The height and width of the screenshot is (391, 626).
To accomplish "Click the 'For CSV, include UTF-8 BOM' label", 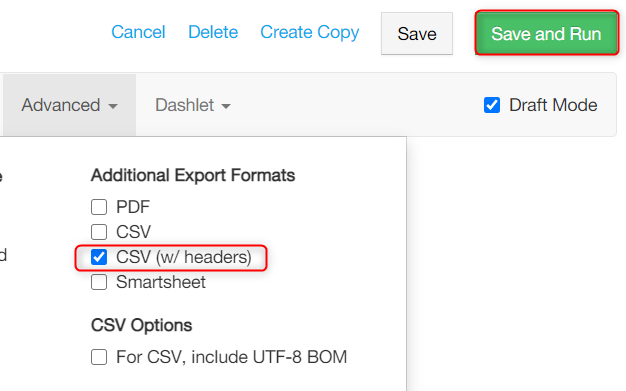I will point(232,357).
